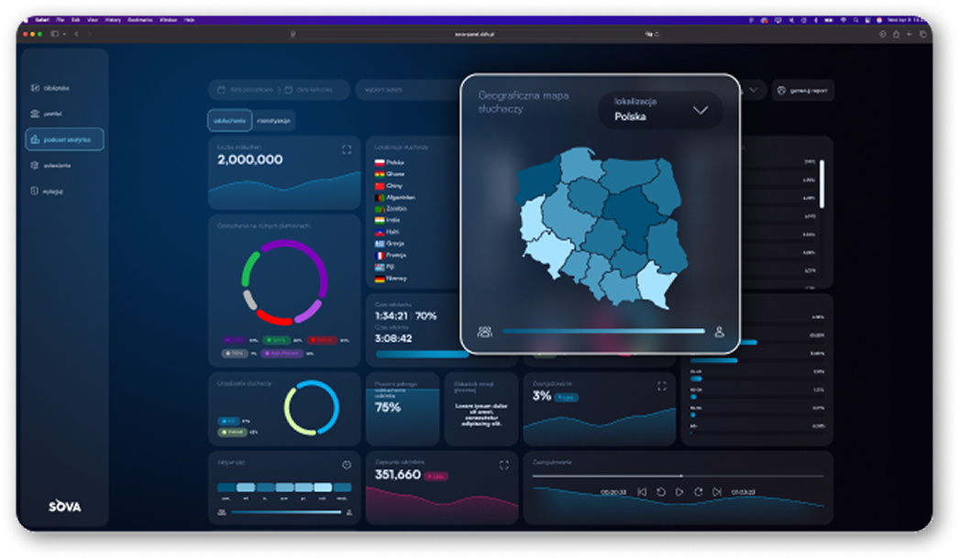
Task: Expand the Liczba odsłuchań chart fullscreen
Action: pos(347,148)
